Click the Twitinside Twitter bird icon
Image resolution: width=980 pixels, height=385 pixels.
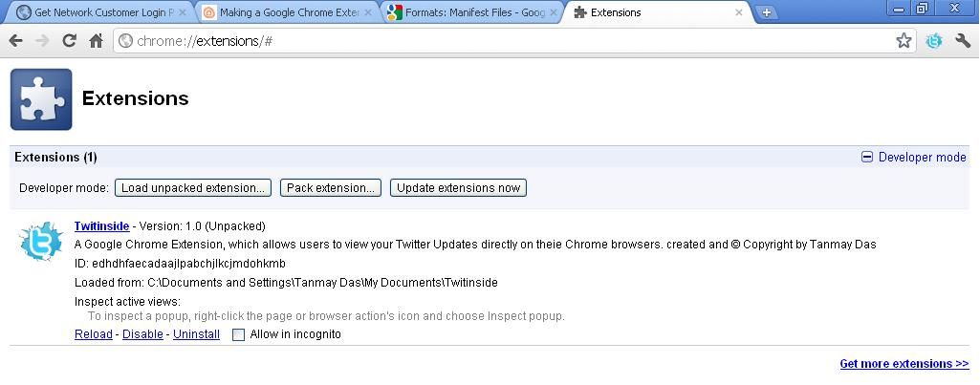[42, 242]
